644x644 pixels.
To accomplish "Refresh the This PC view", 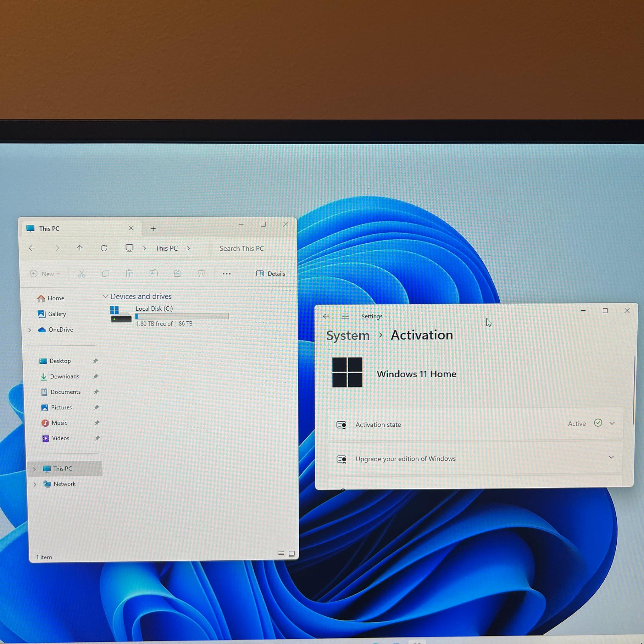I will pos(104,248).
